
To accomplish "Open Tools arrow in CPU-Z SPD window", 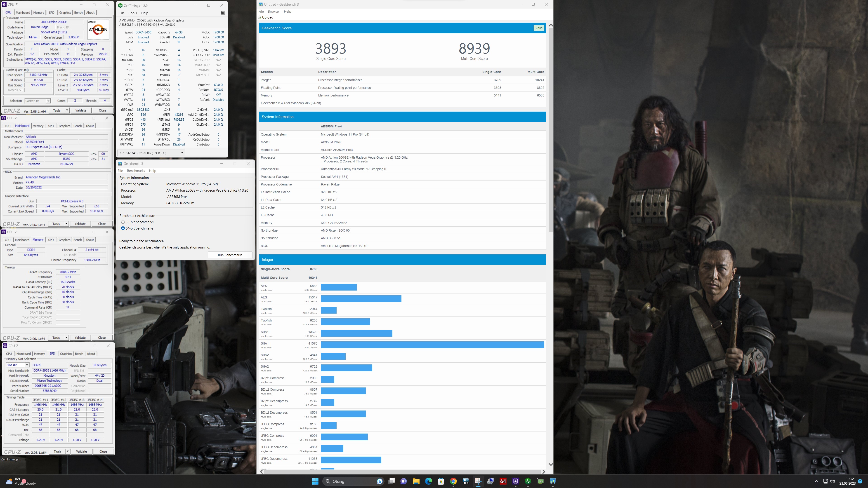I will [68, 451].
